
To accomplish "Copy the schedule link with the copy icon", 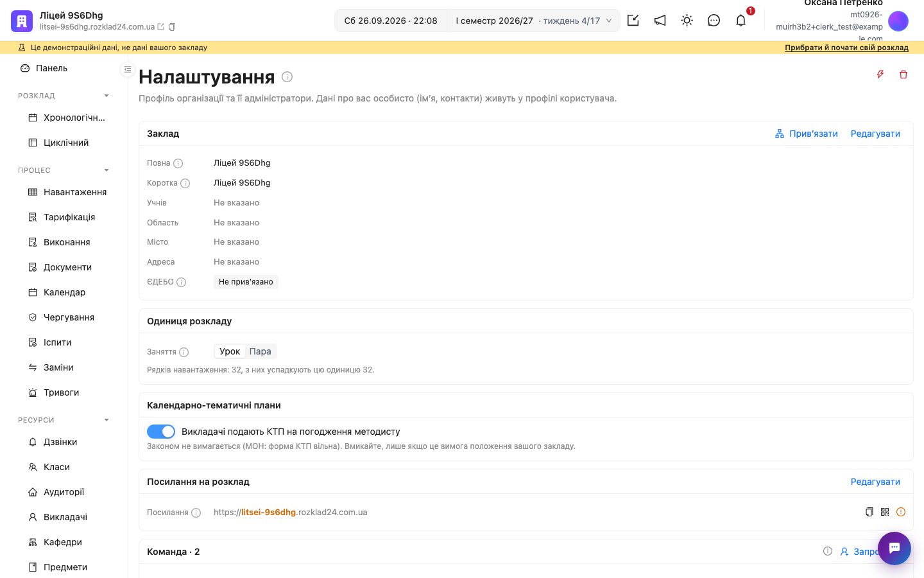I will click(869, 512).
